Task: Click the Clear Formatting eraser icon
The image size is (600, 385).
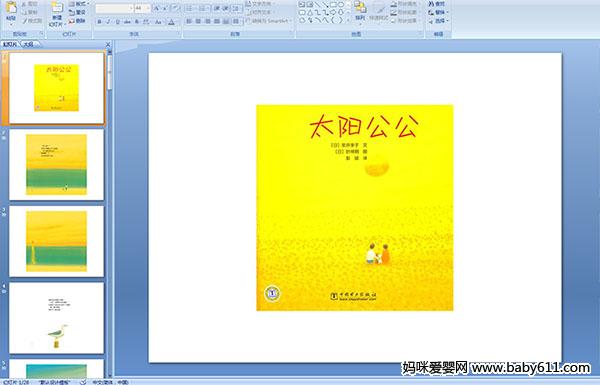Action: click(174, 8)
